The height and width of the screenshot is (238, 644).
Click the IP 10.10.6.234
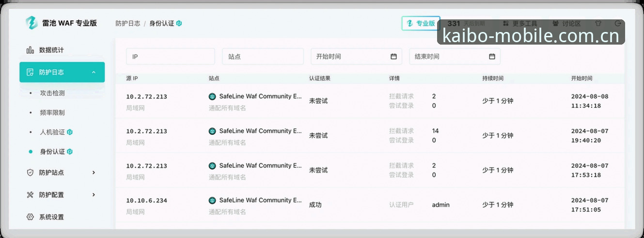147,201
